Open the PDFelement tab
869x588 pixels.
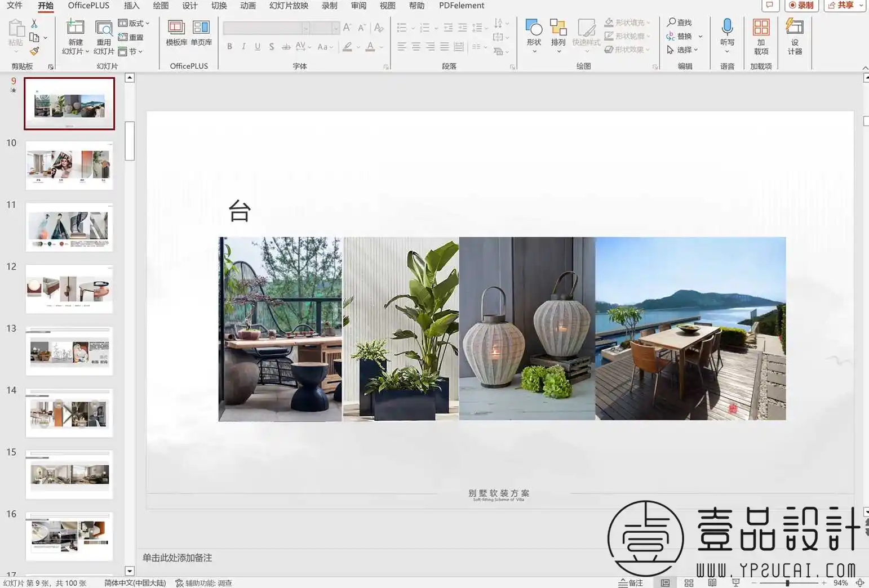coord(462,6)
